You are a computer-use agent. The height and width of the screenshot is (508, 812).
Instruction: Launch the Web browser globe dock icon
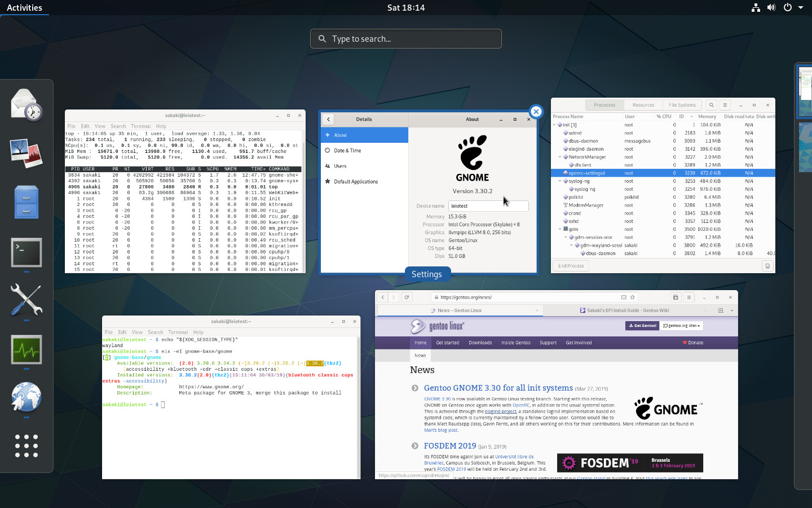[27, 397]
